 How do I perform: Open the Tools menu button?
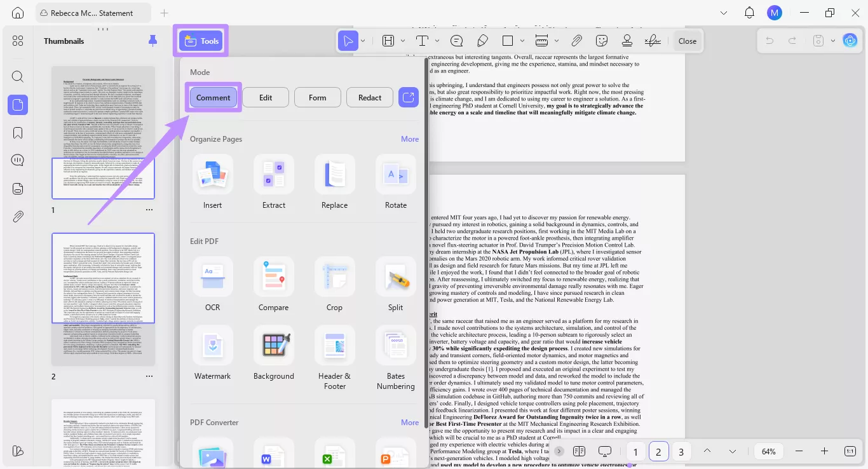pyautogui.click(x=201, y=41)
